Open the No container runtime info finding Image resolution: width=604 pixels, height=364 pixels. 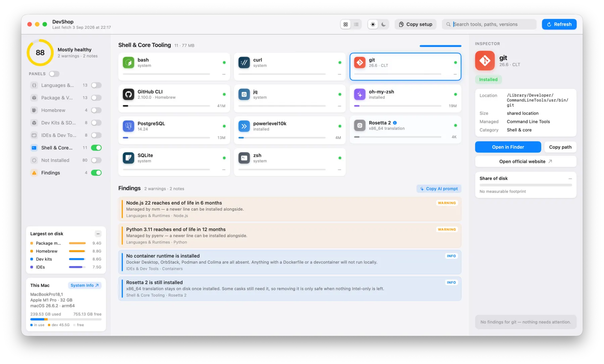290,262
